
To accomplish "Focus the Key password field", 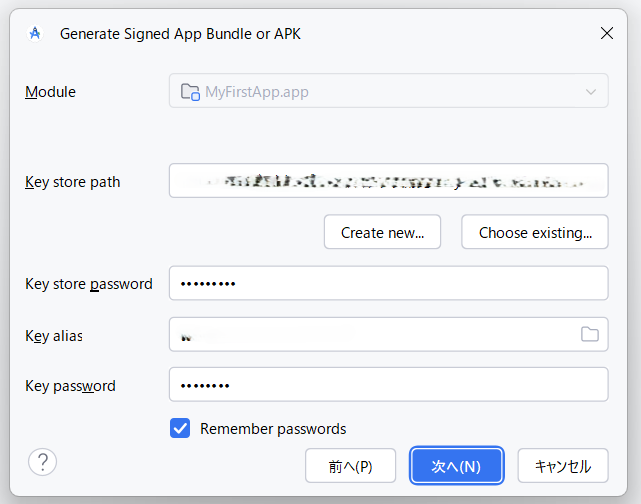I will point(388,385).
